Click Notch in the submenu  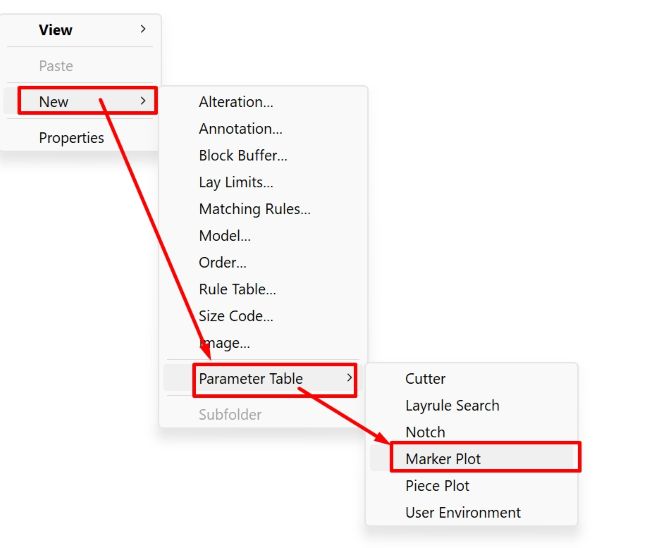coord(425,432)
